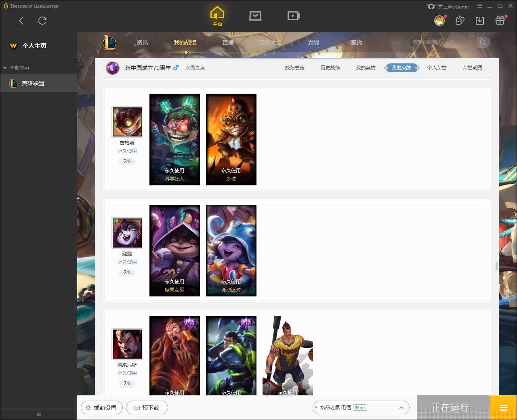Image resolution: width=517 pixels, height=420 pixels.
Task: Click the user avatar in title bar
Action: click(x=439, y=20)
